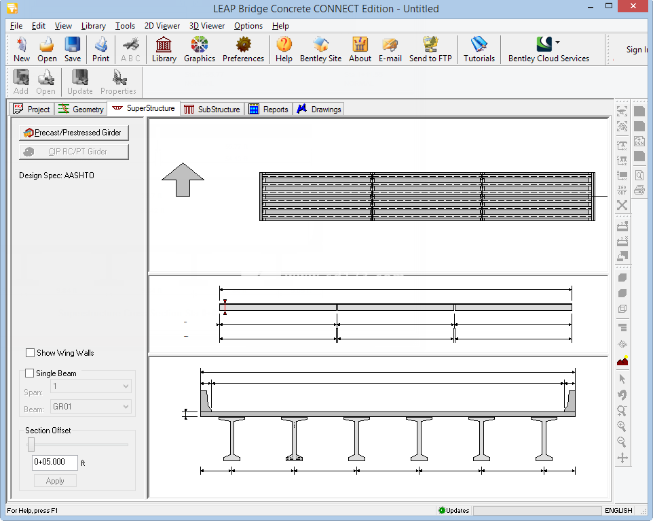This screenshot has width=661, height=526.
Task: Click the New file icon
Action: pos(21,49)
